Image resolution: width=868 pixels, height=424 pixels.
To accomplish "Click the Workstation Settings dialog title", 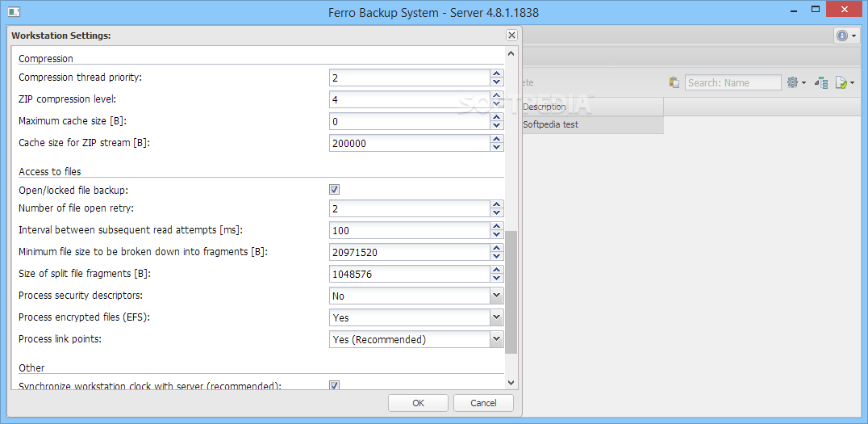I will click(x=61, y=36).
